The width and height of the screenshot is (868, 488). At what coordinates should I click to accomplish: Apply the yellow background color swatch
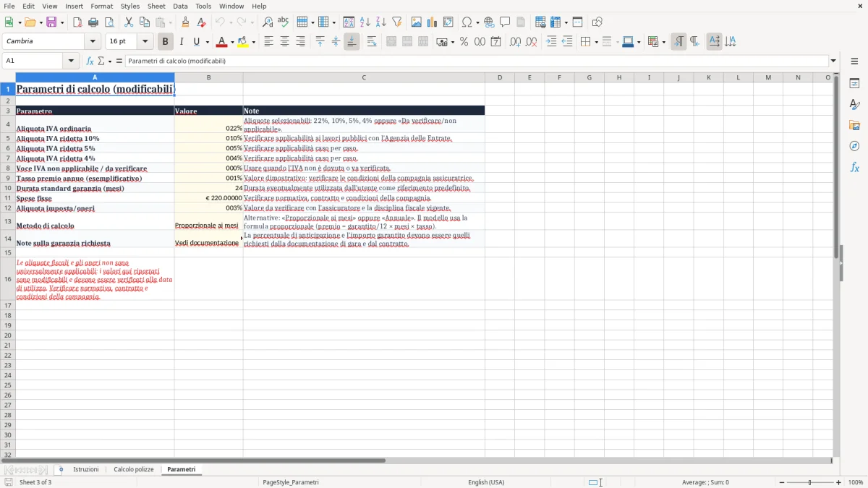click(244, 42)
